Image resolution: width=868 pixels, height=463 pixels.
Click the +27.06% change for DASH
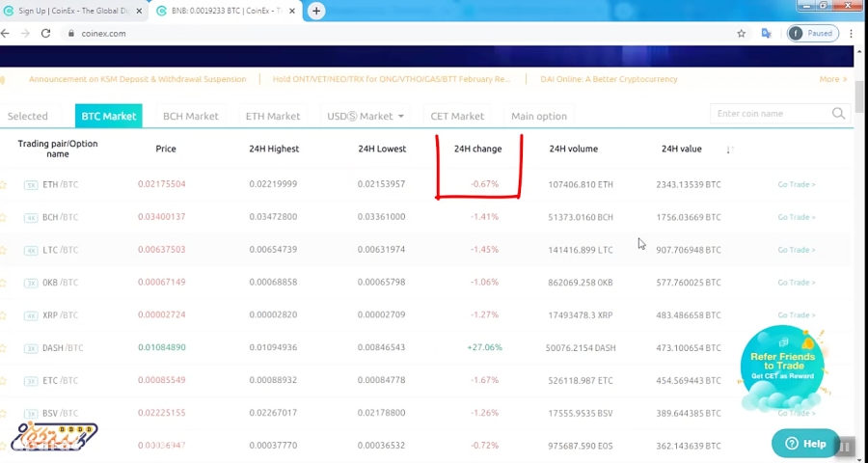point(484,348)
